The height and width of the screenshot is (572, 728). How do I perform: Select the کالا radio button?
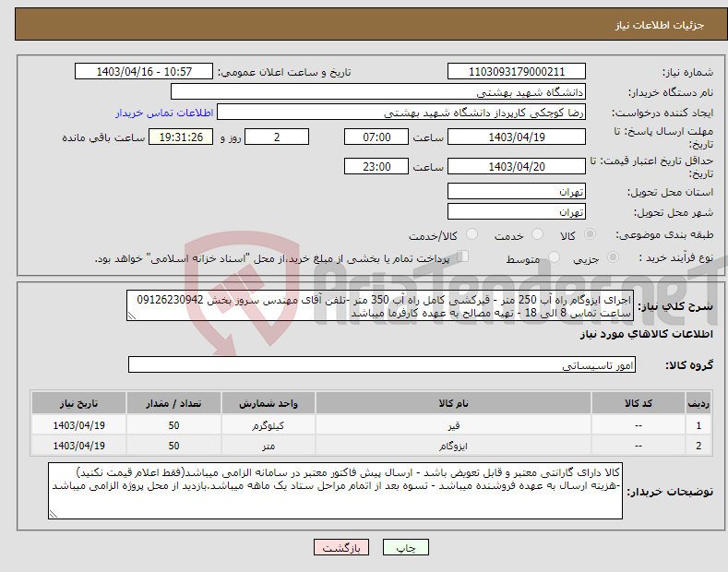pyautogui.click(x=590, y=234)
